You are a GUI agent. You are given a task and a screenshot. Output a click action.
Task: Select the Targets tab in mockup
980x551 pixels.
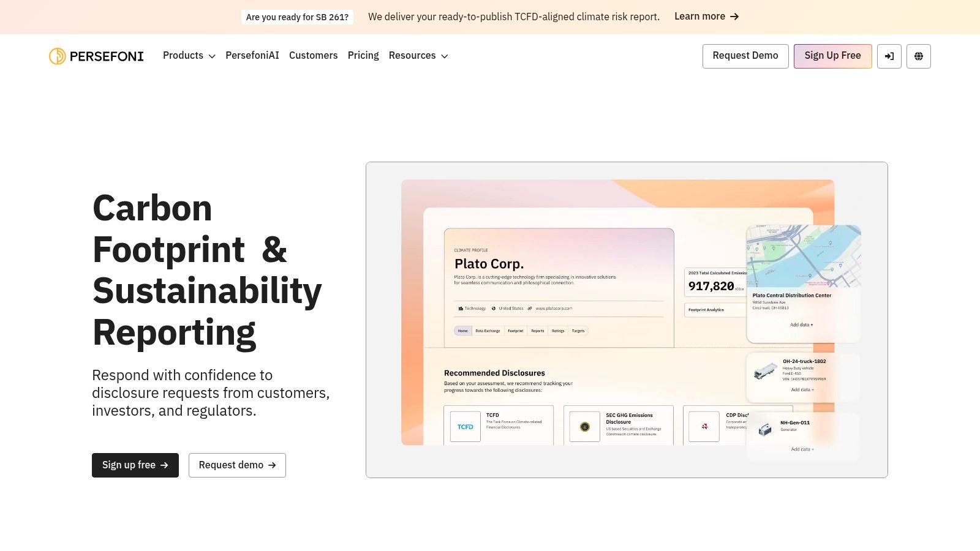(578, 331)
